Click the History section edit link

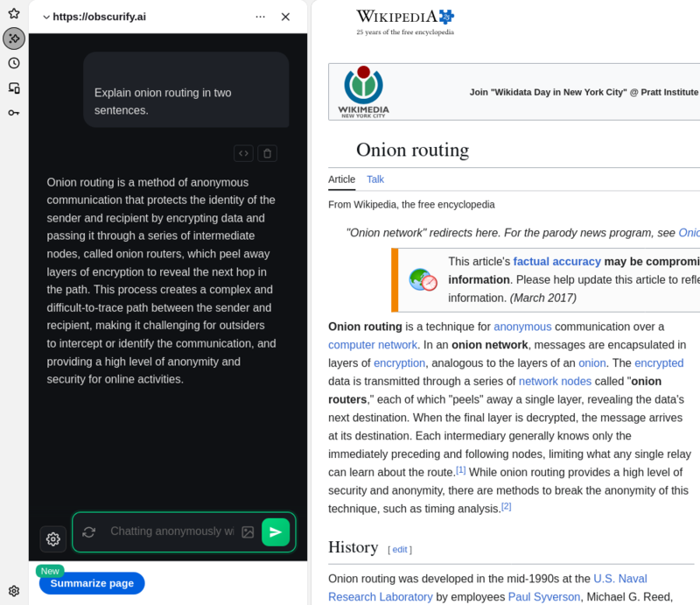[400, 550]
